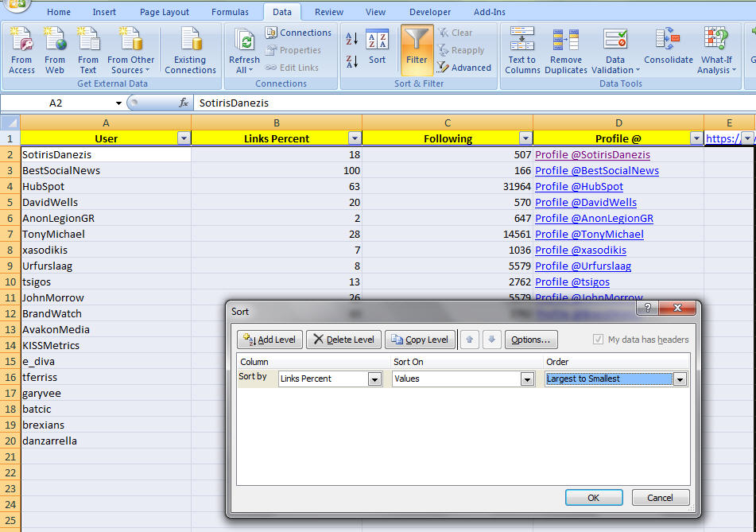Open the Sort ribbon button
This screenshot has width=756, height=532.
pos(377,47)
